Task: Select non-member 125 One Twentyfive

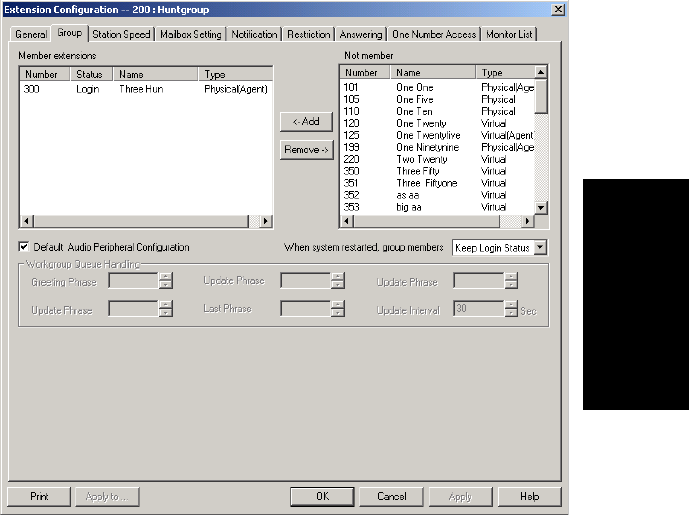Action: tap(437, 135)
